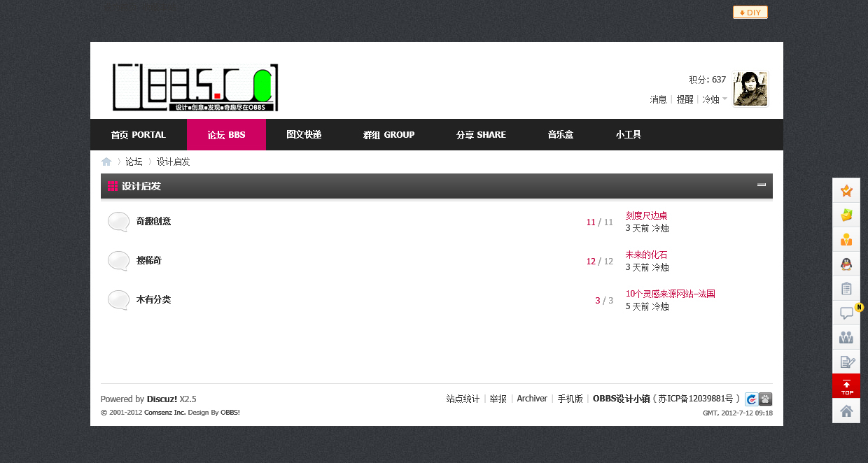Open the 图文快递 nav tab
This screenshot has height=463, width=868.
click(x=304, y=135)
